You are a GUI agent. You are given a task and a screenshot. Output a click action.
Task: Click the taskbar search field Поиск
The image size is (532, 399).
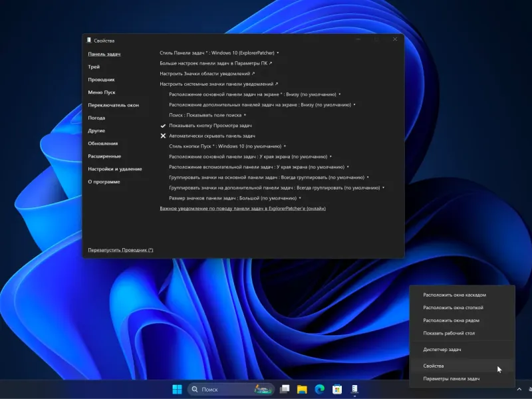point(231,389)
